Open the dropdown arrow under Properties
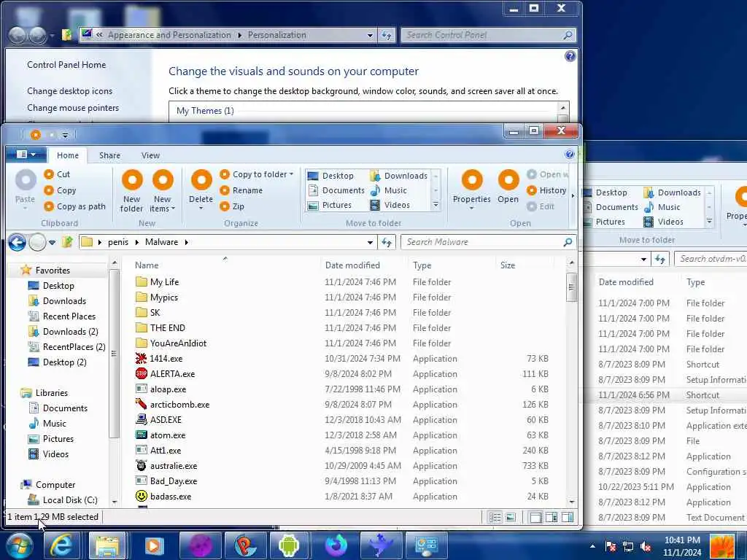Screen dimensions: 747x560 point(471,208)
